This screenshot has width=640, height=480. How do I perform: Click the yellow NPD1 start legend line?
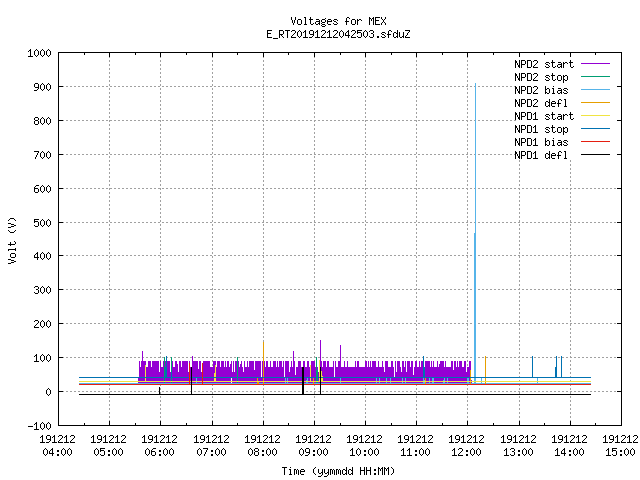coord(595,116)
